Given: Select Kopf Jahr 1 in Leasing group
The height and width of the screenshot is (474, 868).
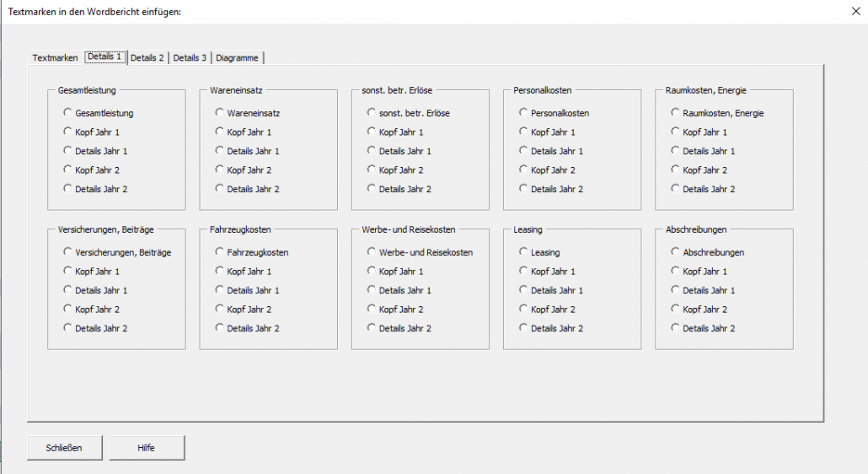Looking at the screenshot, I should [547, 272].
